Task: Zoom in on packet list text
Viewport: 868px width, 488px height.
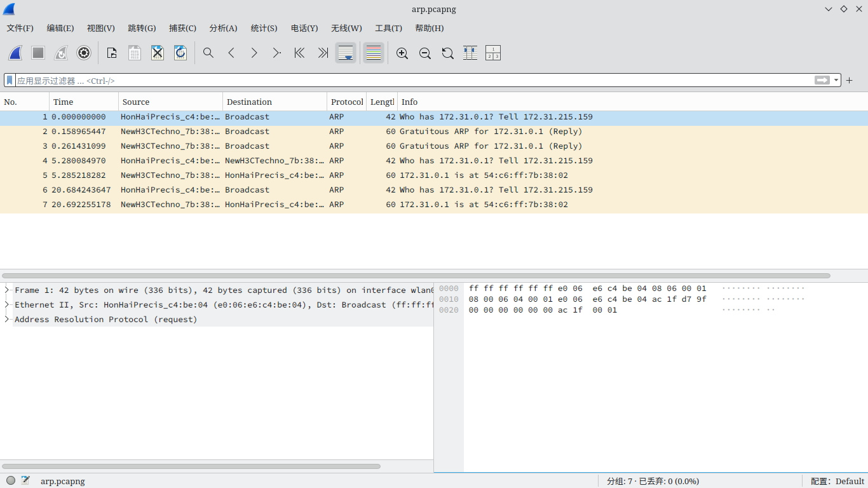Action: click(x=402, y=53)
